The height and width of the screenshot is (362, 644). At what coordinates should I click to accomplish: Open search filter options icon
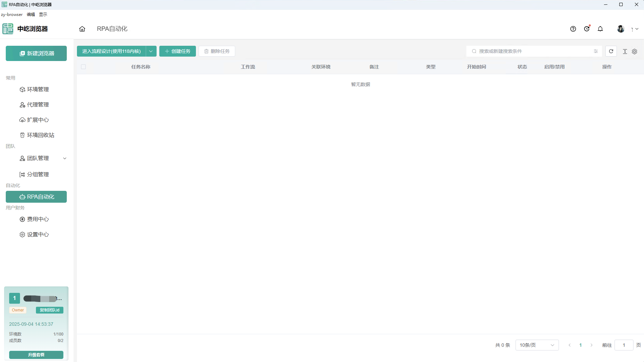click(x=596, y=51)
